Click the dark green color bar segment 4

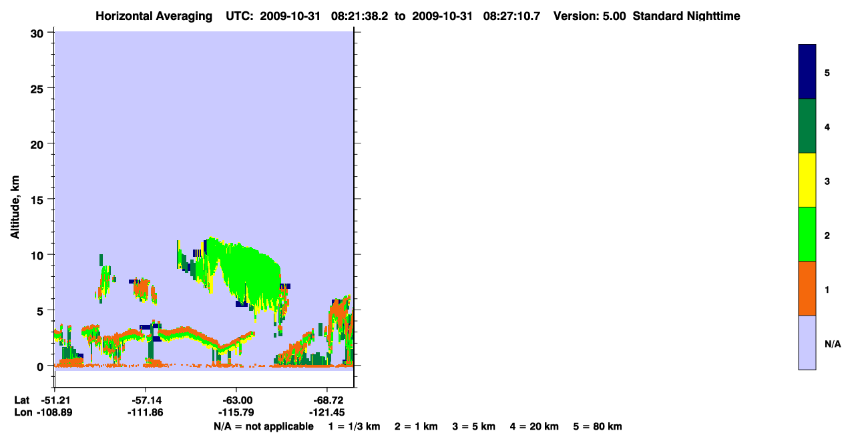coord(807,126)
